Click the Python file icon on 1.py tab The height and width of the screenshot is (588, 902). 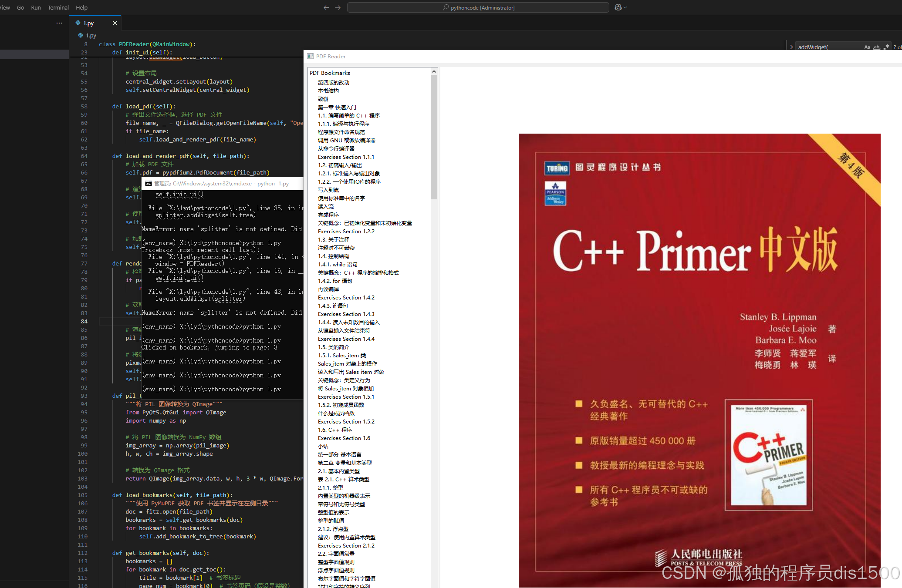78,23
